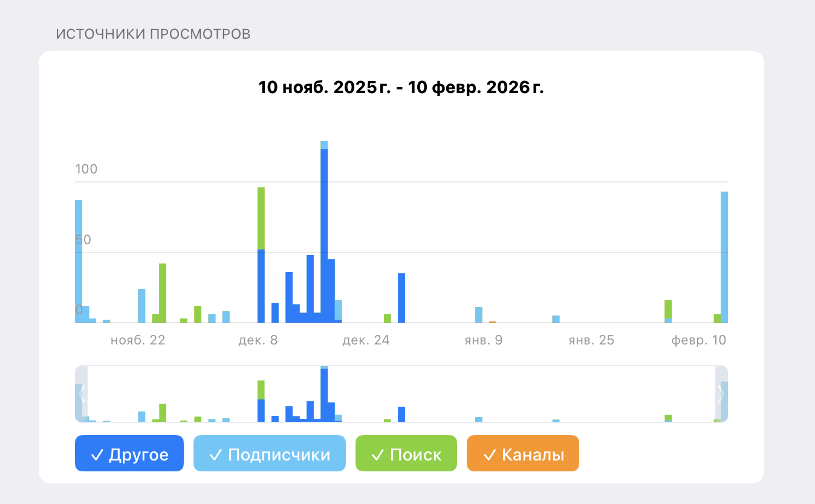
Task: Click the left chevron handle of range selector
Action: click(82, 394)
